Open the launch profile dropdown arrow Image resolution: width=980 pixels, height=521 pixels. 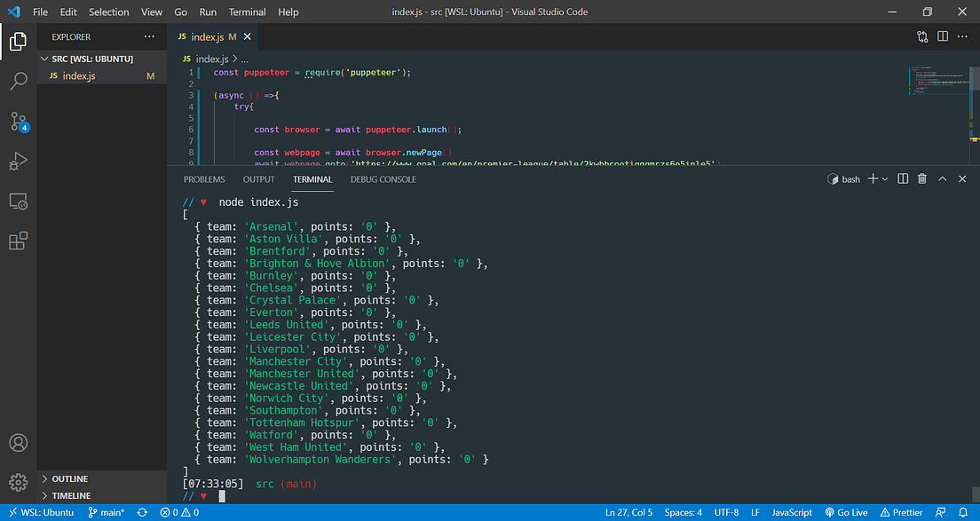pyautogui.click(x=885, y=179)
